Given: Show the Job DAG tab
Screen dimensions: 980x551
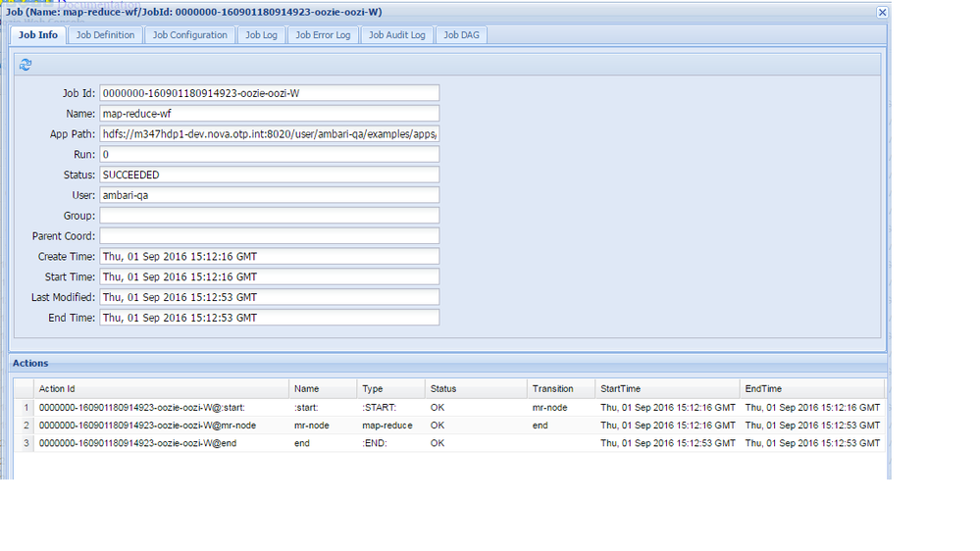Looking at the screenshot, I should [461, 35].
